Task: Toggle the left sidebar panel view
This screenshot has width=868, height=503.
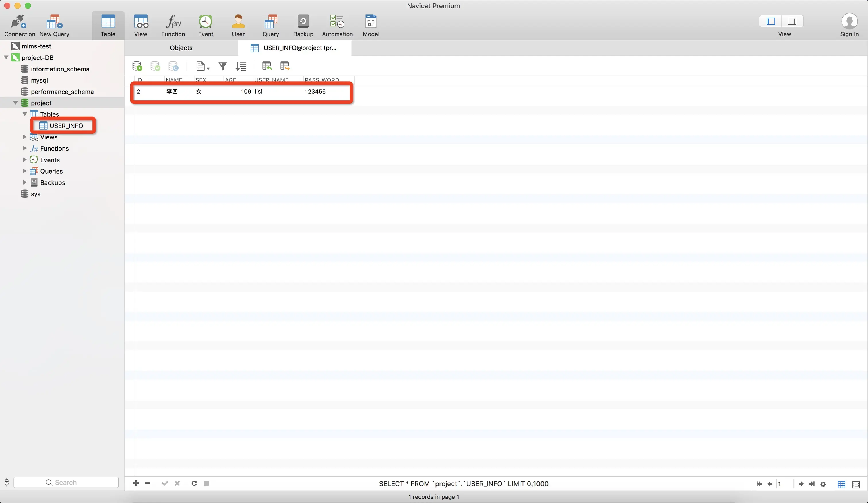Action: [770, 21]
